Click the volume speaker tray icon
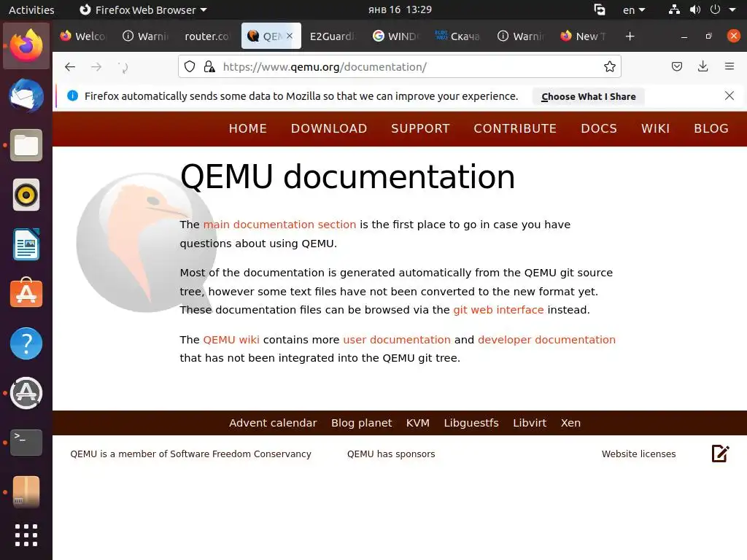This screenshot has height=560, width=747. 695,9
